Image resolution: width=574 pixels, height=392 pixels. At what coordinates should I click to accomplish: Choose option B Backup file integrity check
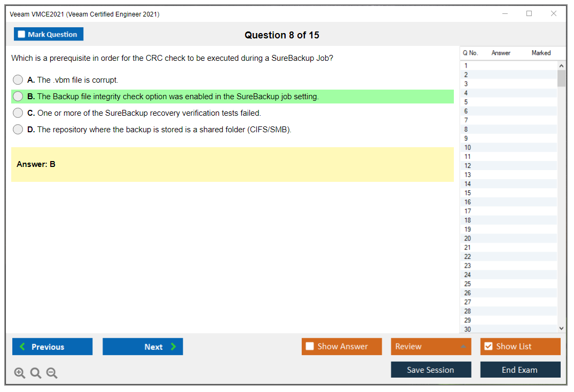(x=18, y=97)
